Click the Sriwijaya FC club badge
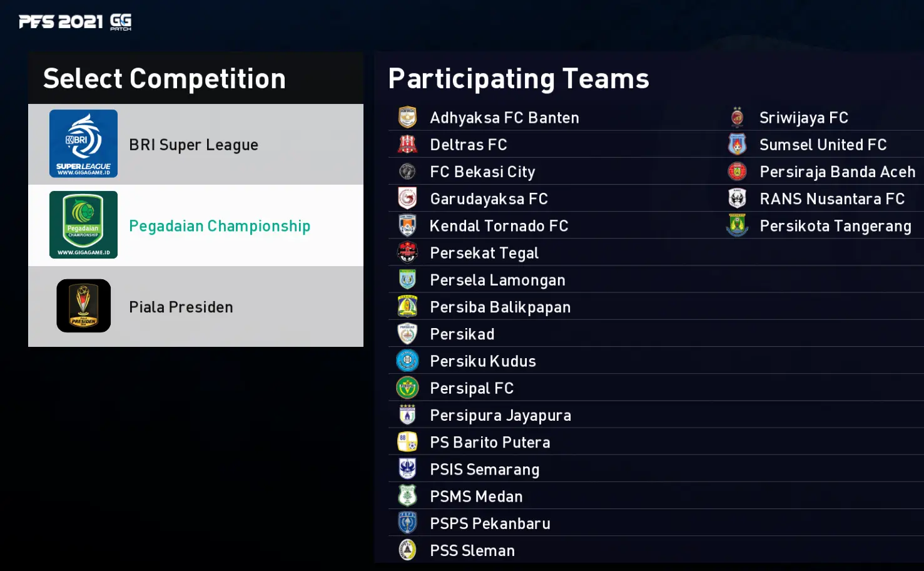The height and width of the screenshot is (571, 924). 737,117
